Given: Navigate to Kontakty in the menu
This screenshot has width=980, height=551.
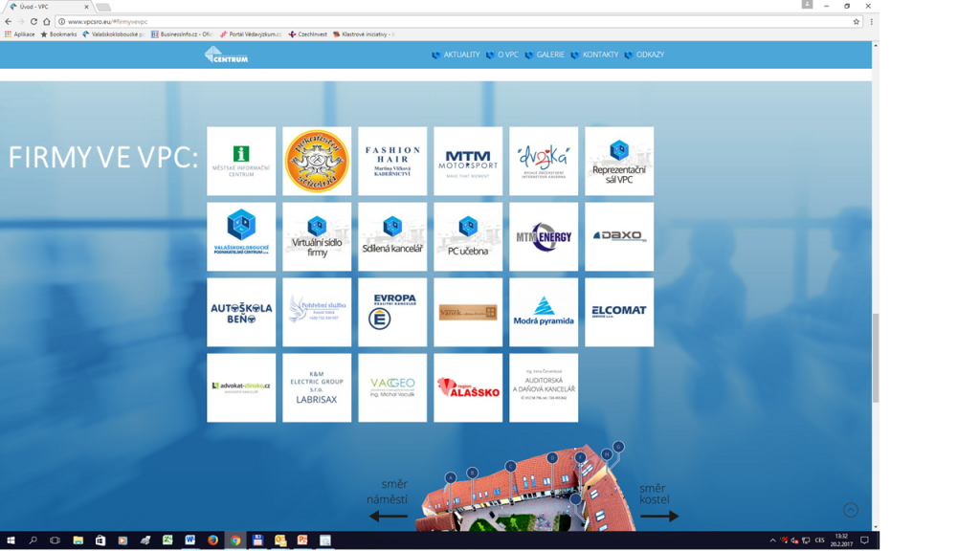Looking at the screenshot, I should [x=600, y=55].
